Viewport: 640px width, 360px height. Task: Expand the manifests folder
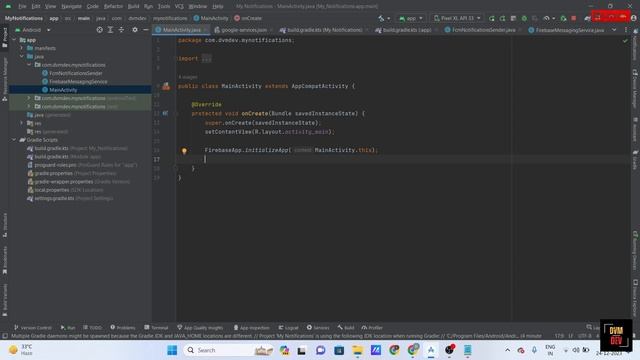[x=22, y=48]
